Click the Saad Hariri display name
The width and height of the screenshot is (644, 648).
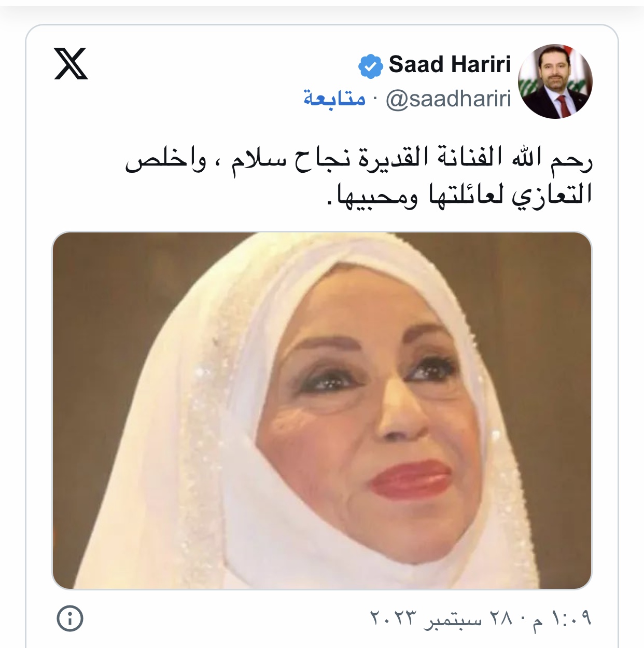[450, 65]
